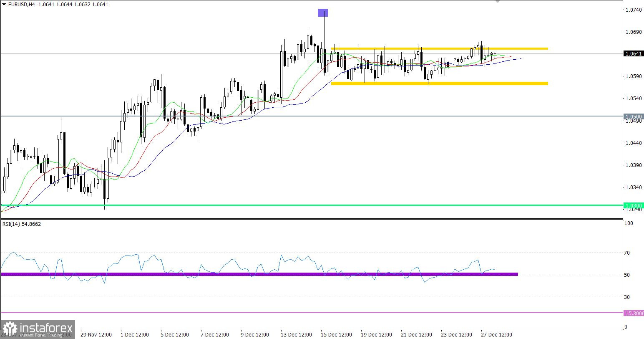Viewport: 644px width, 339px height.
Task: Click the chart shift triangle on the top edge
Action: pos(498,2)
